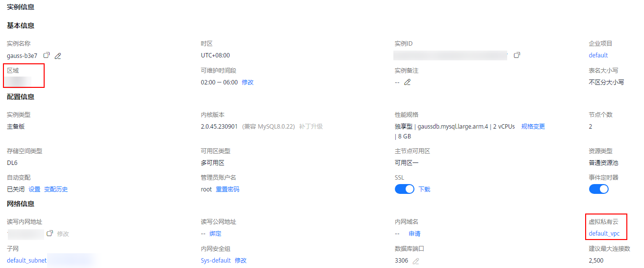This screenshot has width=644, height=268.
Task: Open the default_vpc link
Action: pyautogui.click(x=604, y=234)
